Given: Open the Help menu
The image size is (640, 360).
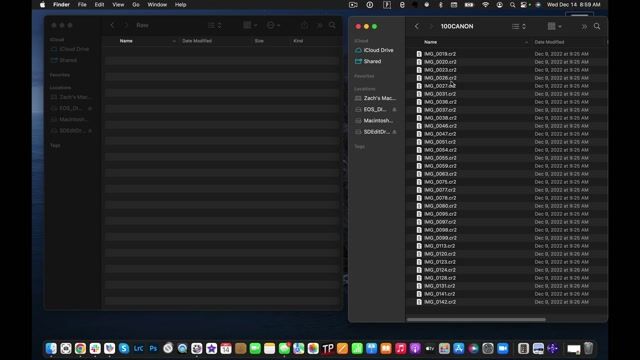Looking at the screenshot, I should tap(180, 5).
